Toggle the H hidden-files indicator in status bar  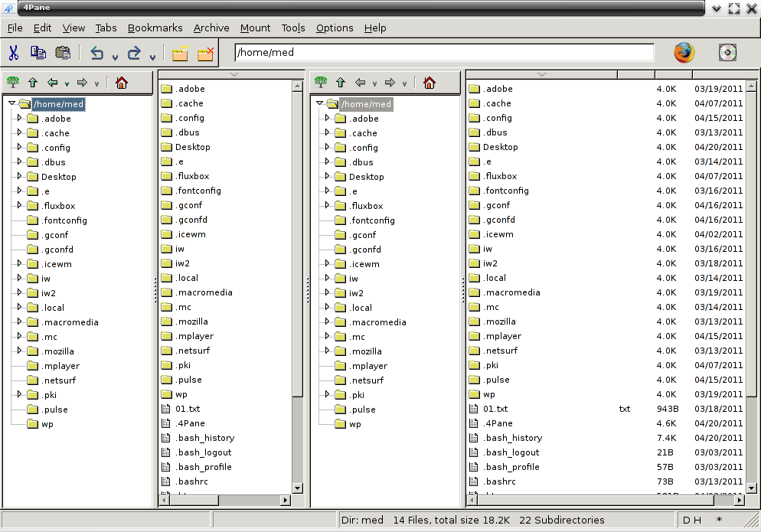(x=697, y=519)
